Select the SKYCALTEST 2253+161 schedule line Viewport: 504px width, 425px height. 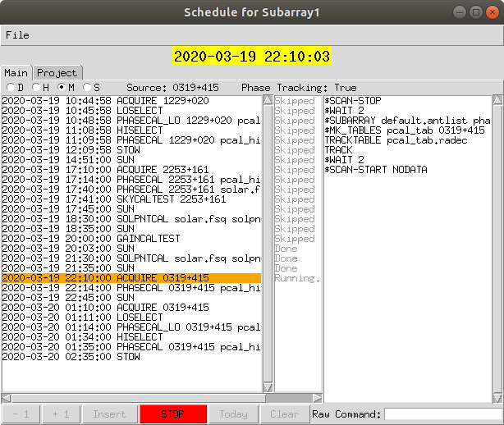click(131, 199)
